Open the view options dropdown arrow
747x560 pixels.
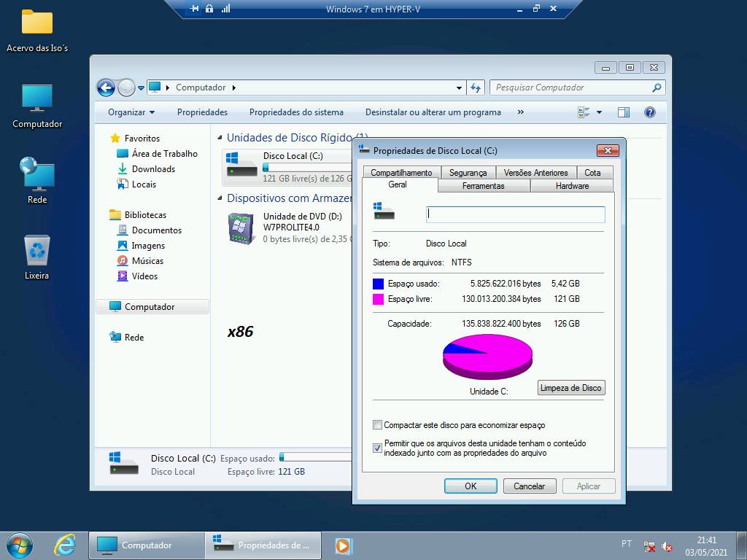(x=599, y=112)
